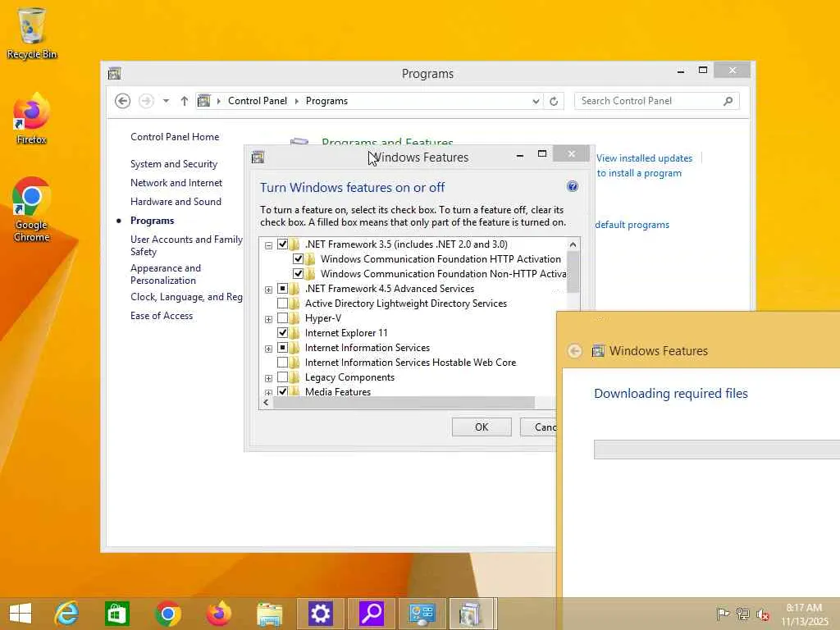Uncheck Windows Communication Foundation Non-HTTP Activation

click(298, 274)
